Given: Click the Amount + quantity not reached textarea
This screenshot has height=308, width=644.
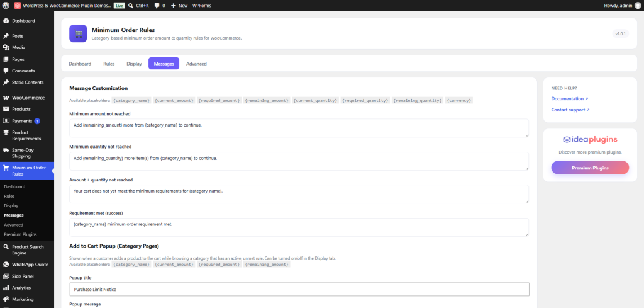Looking at the screenshot, I should (299, 194).
